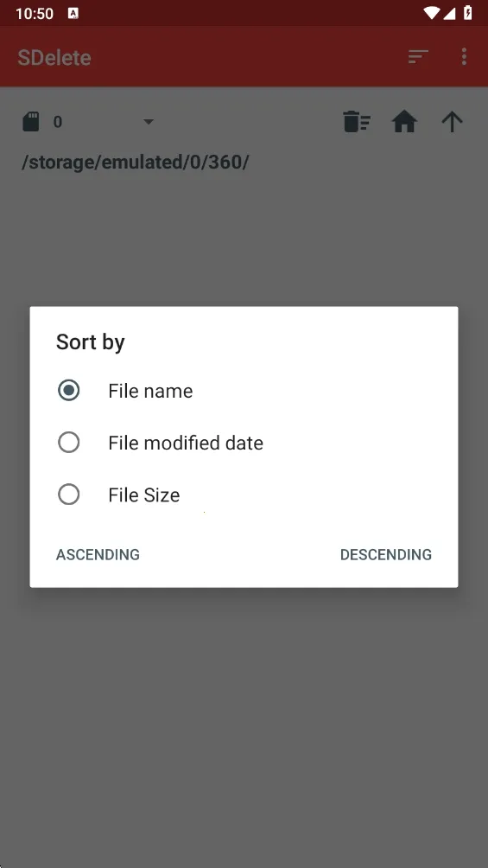Viewport: 488px width, 868px height.
Task: Open the three-dot overflow menu
Action: click(x=464, y=56)
